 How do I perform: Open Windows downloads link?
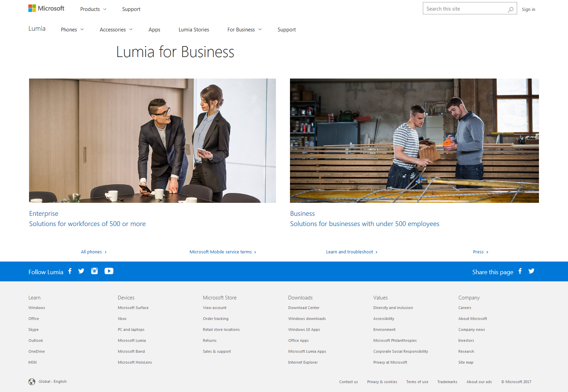pyautogui.click(x=307, y=319)
